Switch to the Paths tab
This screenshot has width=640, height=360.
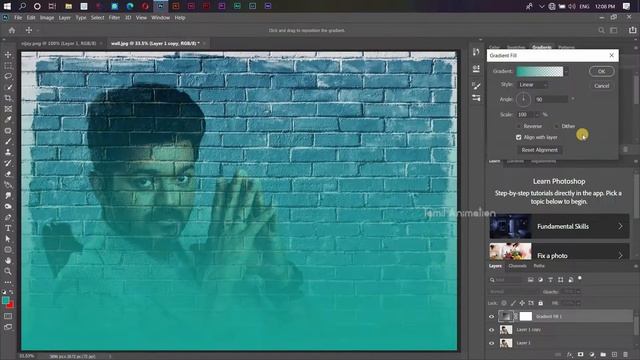[x=539, y=266]
